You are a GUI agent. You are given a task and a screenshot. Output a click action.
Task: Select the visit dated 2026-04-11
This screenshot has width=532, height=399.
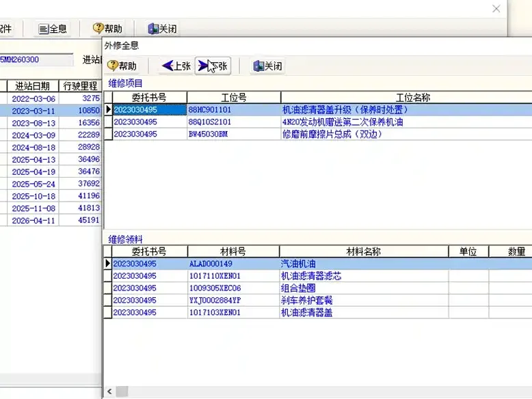point(51,221)
